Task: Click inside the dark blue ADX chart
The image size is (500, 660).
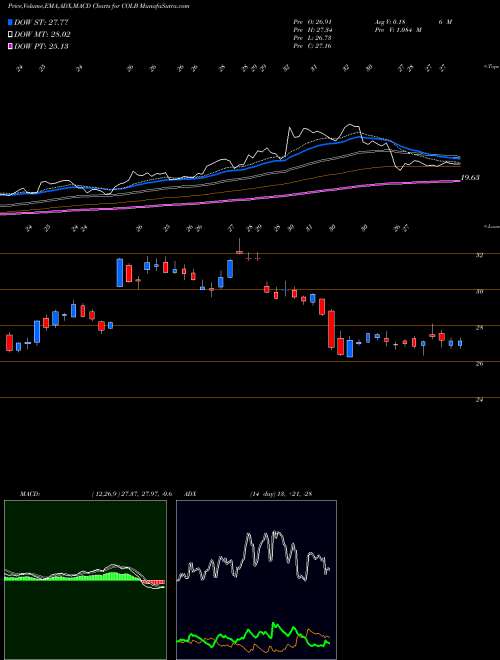Action: point(256,580)
